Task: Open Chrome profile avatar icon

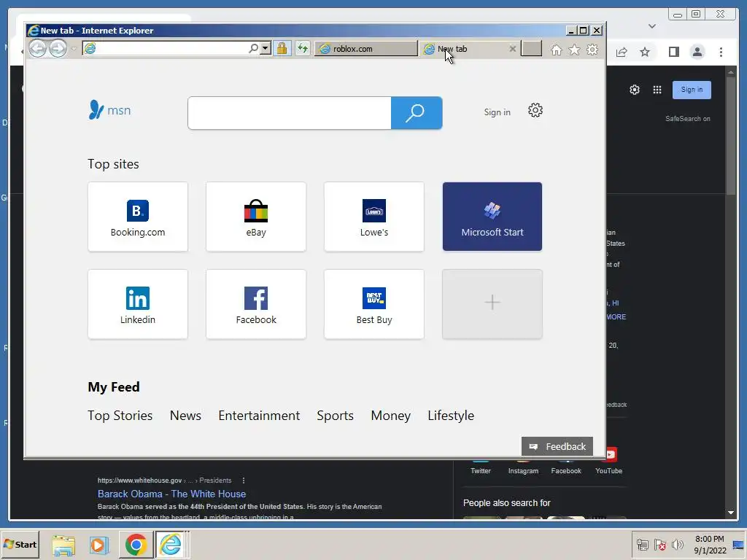Action: pos(697,52)
